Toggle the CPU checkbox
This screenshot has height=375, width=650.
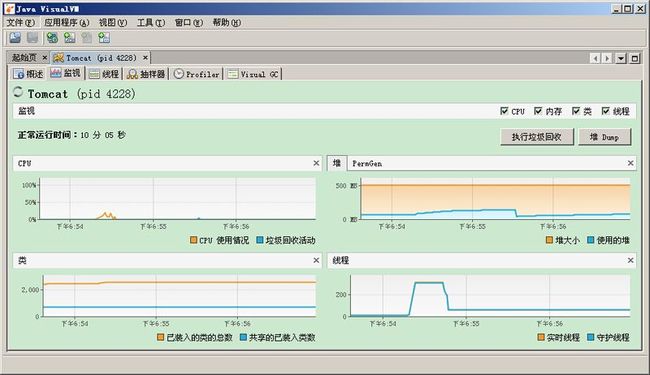504,111
